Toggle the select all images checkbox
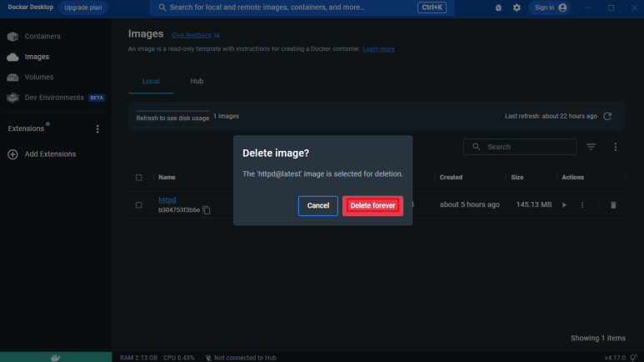Screen dimensions: 644x362 (139, 178)
